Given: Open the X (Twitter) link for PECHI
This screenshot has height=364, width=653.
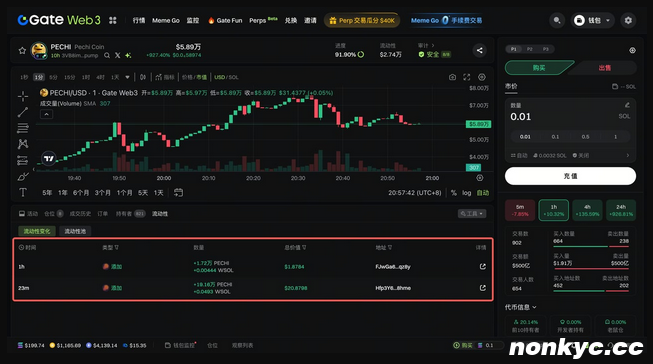Looking at the screenshot, I should coord(118,55).
